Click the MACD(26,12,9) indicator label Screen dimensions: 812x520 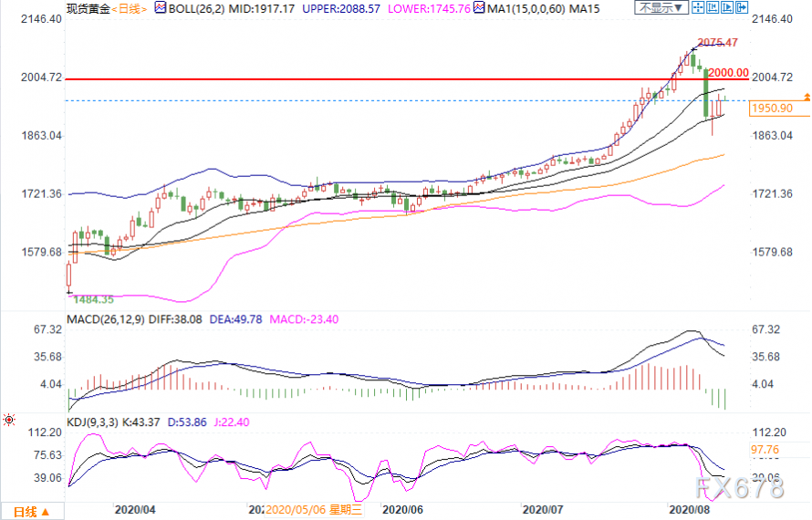pos(106,319)
